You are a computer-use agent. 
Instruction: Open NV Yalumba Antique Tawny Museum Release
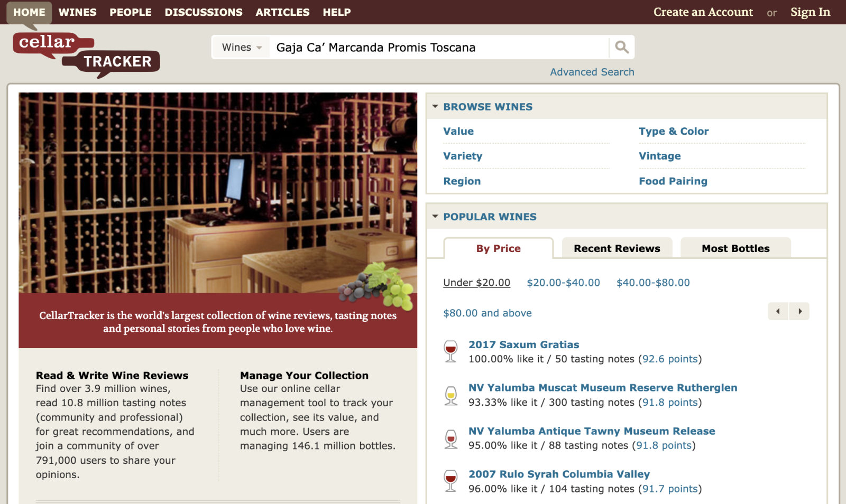tap(592, 431)
